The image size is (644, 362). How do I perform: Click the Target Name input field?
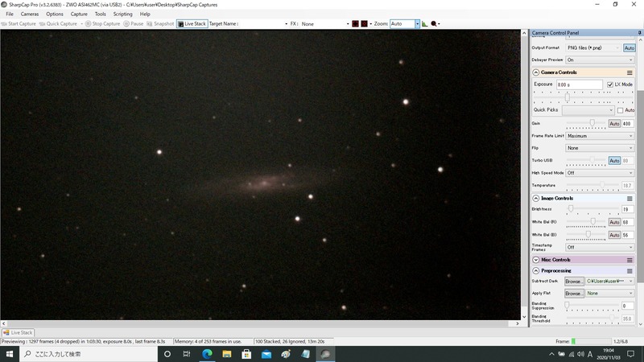[263, 24]
